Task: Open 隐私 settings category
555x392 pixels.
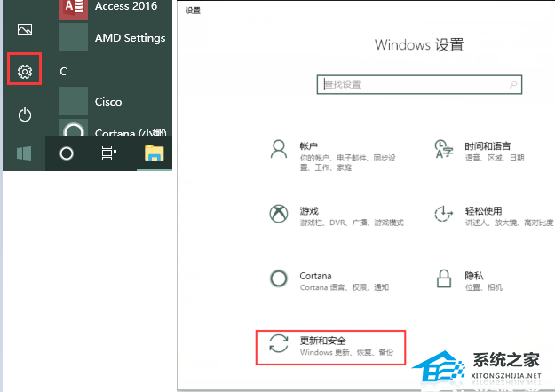Action: click(x=469, y=280)
